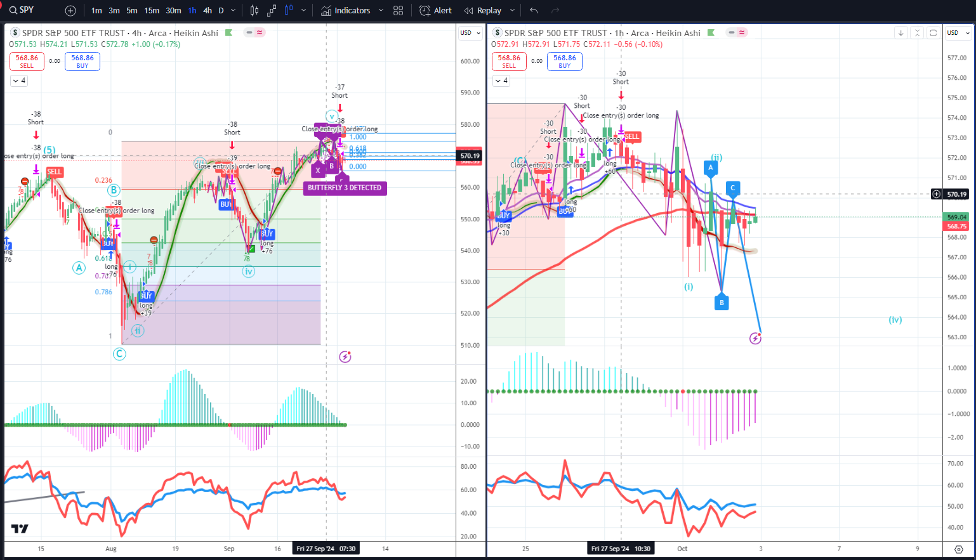976x560 pixels.
Task: Click the green flag on 1h chart
Action: [711, 33]
